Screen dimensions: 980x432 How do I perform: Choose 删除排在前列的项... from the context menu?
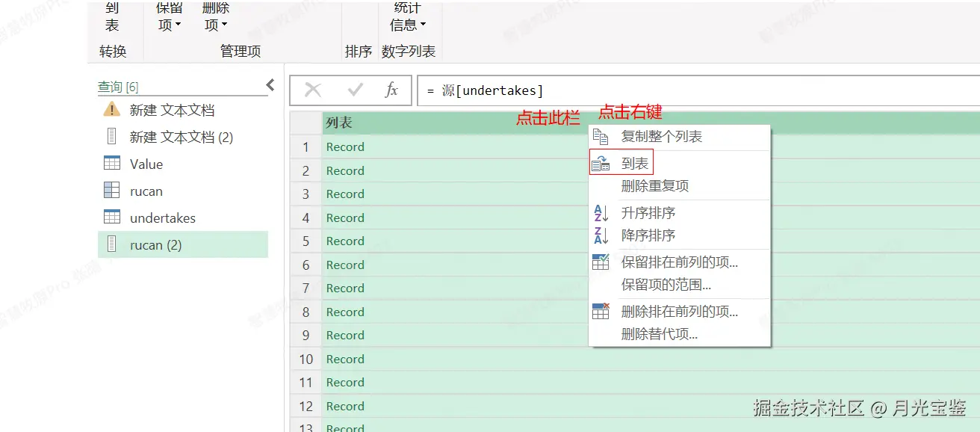(679, 312)
